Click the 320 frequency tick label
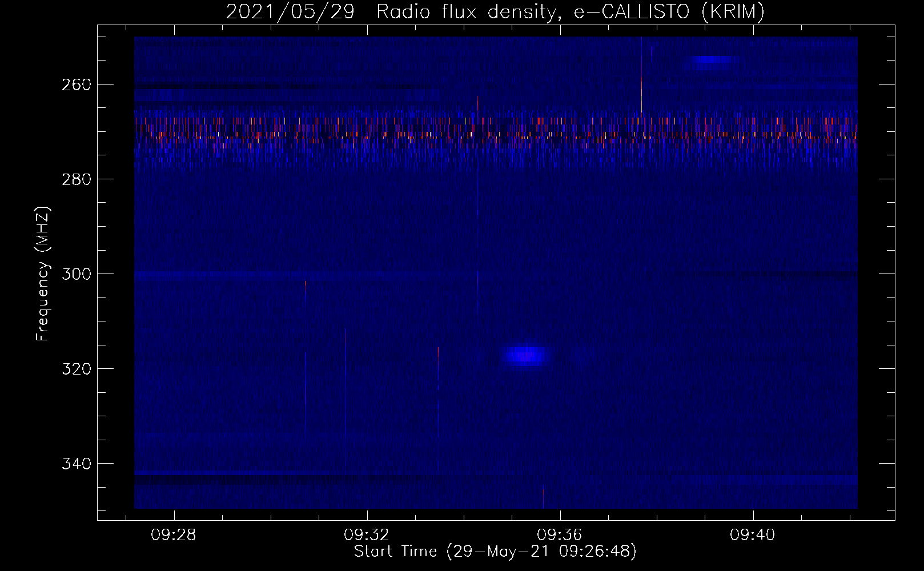This screenshot has height=571, width=924. (x=77, y=369)
